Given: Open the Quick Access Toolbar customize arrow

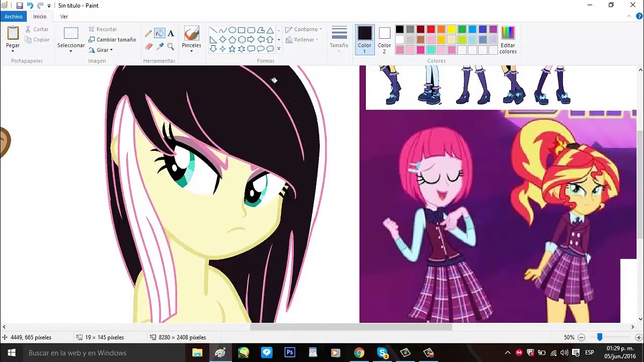Looking at the screenshot, I should (x=49, y=6).
